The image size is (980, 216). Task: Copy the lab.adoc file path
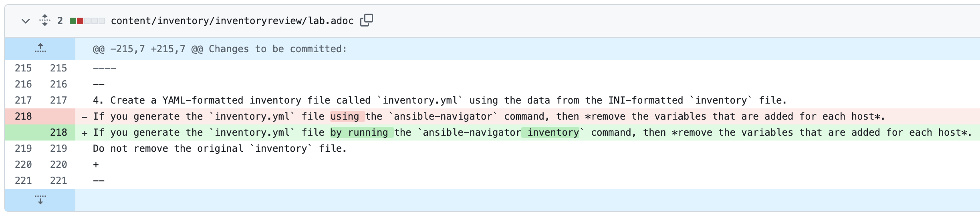pyautogui.click(x=366, y=20)
